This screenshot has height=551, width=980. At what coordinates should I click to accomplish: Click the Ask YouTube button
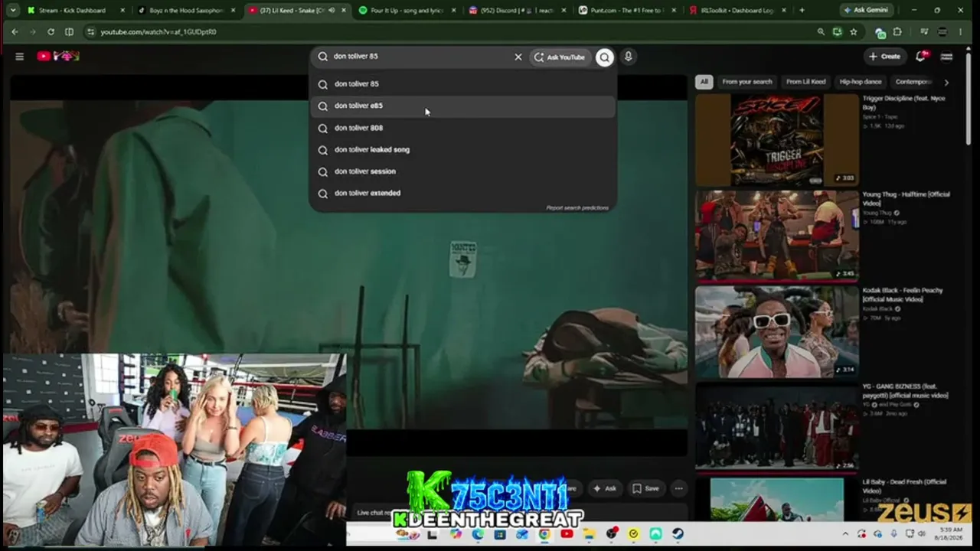560,57
